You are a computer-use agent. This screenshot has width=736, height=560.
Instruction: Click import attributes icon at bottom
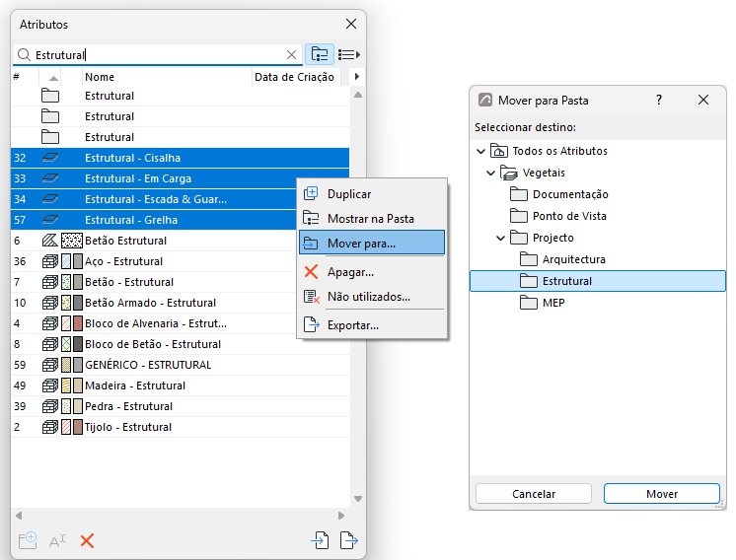pyautogui.click(x=320, y=540)
